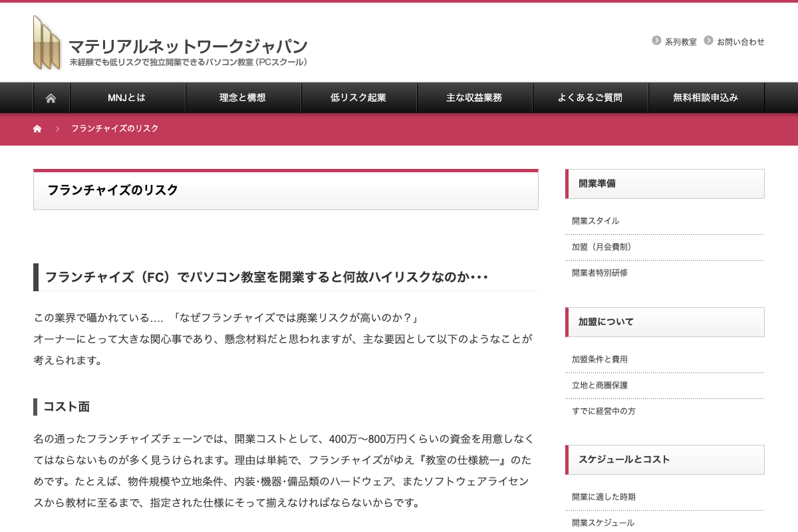Open the MNJとは menu item

pos(127,98)
